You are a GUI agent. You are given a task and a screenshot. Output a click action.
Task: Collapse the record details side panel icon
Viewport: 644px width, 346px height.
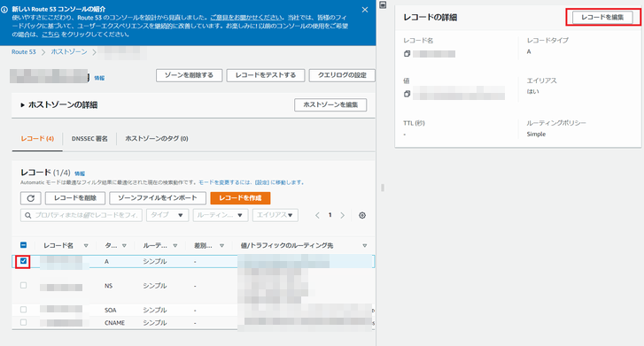point(383,5)
